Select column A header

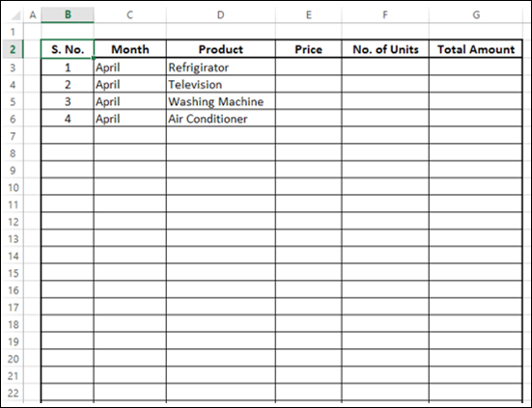click(x=33, y=14)
